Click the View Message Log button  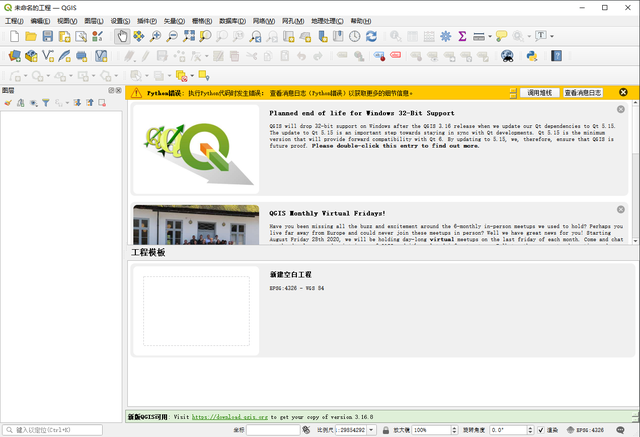click(583, 93)
